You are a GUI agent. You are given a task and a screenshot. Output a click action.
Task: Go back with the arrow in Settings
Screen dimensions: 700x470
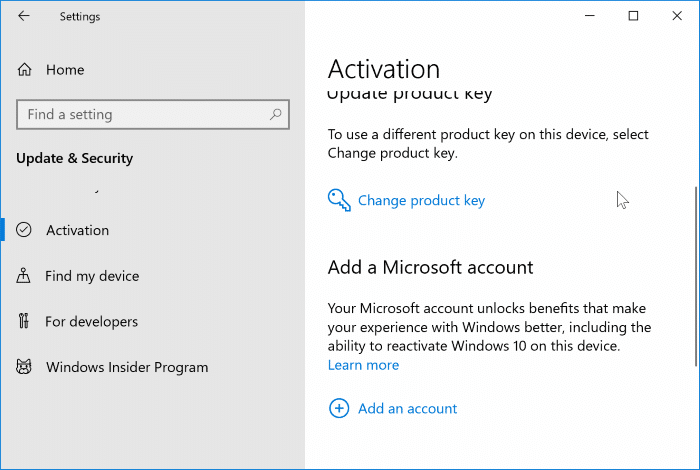click(24, 16)
